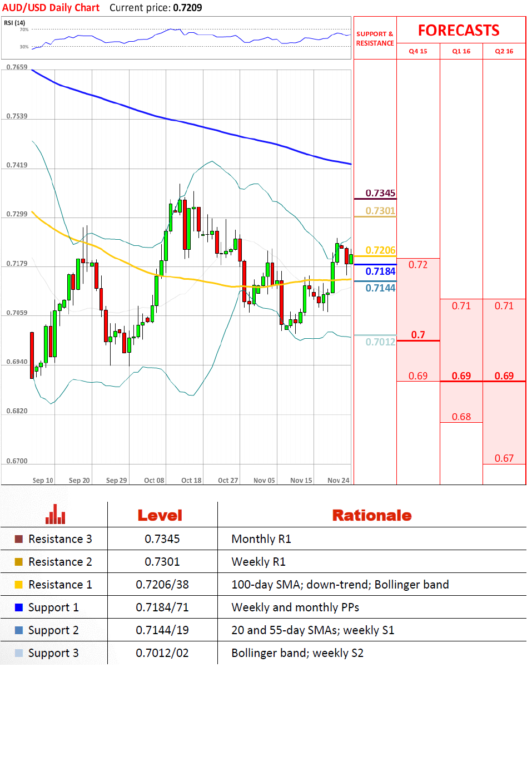Image resolution: width=532 pixels, height=761 pixels.
Task: Click the Rationale table column header
Action: (x=372, y=515)
